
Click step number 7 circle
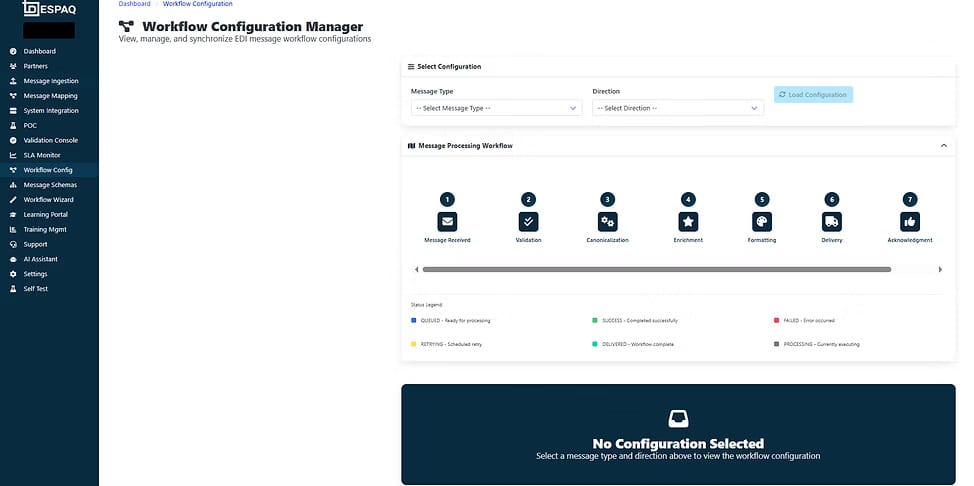click(910, 199)
